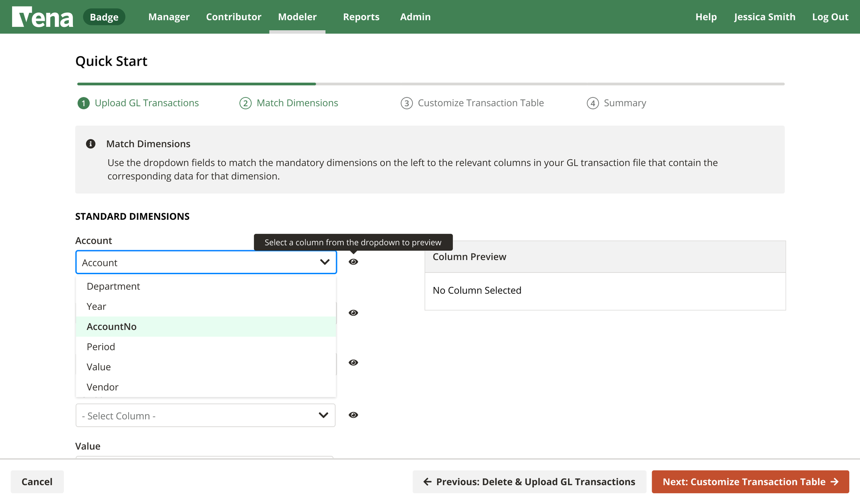The width and height of the screenshot is (860, 504).
Task: Switch to the Reports section
Action: click(361, 17)
